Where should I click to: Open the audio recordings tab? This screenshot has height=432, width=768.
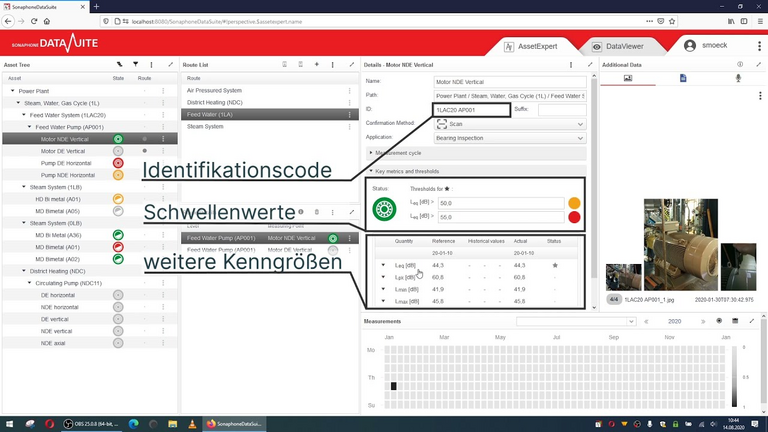738,78
